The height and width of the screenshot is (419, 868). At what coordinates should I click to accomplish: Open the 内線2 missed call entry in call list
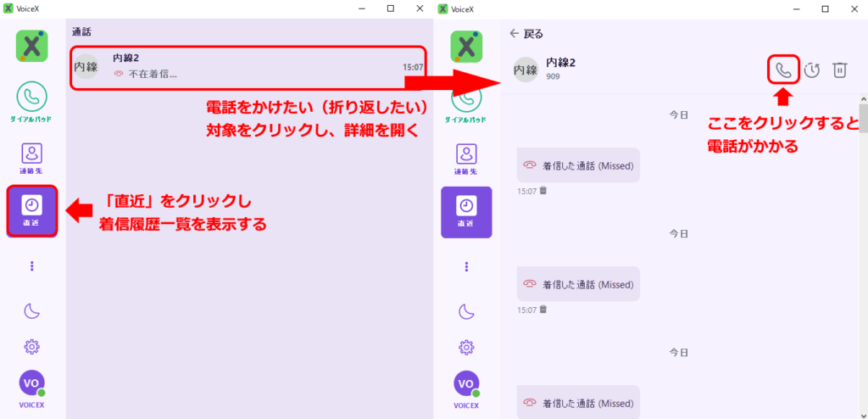click(246, 66)
